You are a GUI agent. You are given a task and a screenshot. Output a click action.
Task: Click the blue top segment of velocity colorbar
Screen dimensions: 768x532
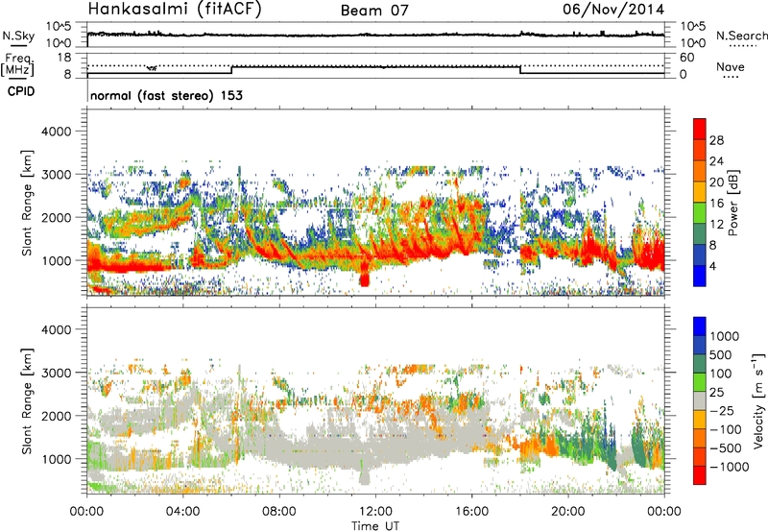coord(700,326)
